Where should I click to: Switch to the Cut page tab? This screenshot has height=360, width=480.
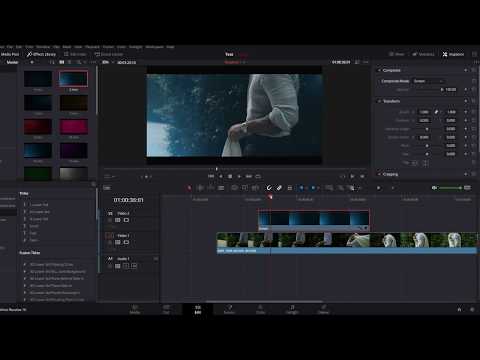pos(166,309)
